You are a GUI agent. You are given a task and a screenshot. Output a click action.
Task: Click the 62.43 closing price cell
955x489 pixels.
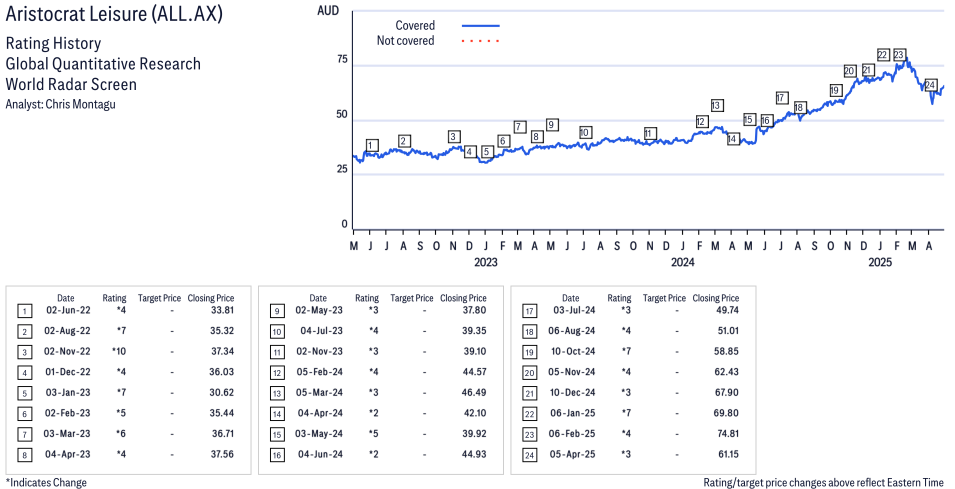727,372
